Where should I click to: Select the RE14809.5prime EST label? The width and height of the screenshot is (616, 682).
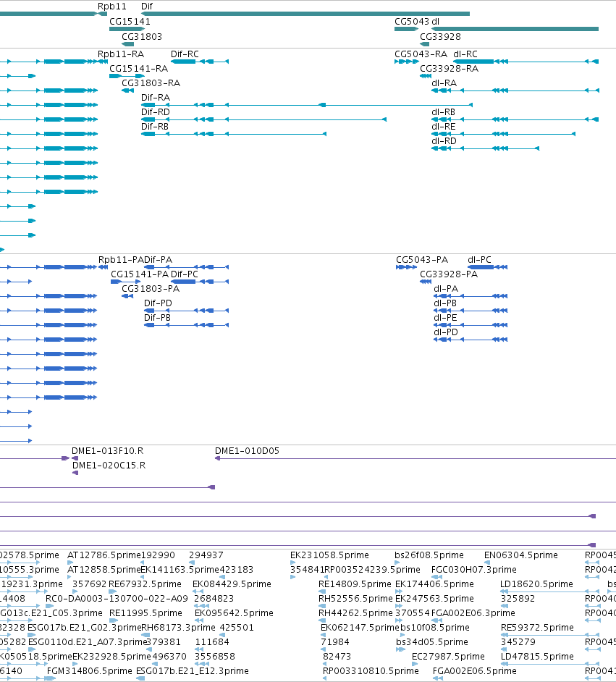[355, 584]
